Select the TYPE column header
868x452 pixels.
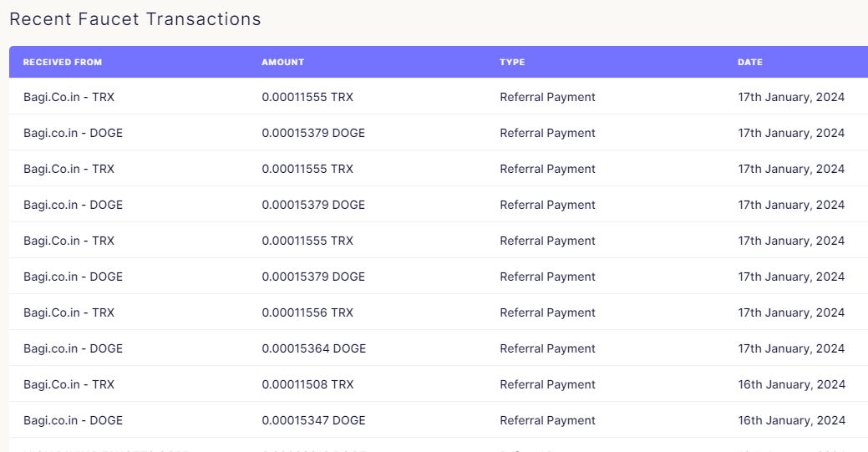512,62
